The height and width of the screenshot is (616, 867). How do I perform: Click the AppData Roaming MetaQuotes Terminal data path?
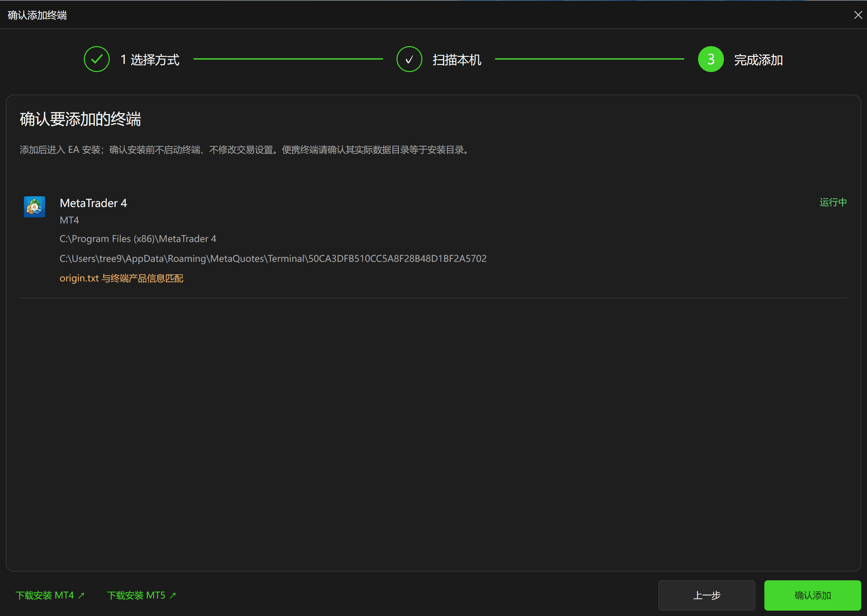[273, 258]
